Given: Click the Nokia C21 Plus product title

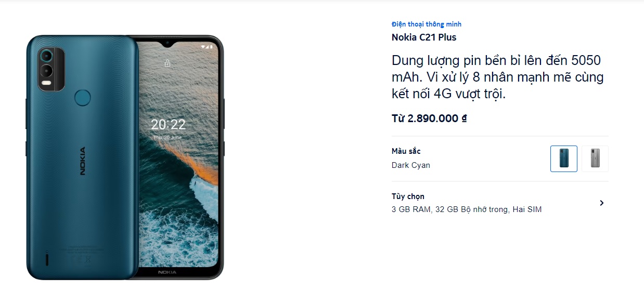Looking at the screenshot, I should (424, 37).
